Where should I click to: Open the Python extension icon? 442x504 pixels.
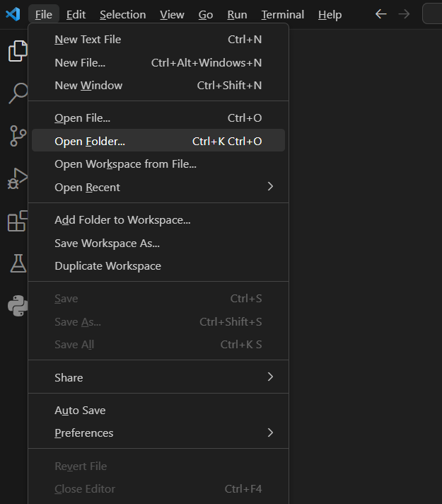click(x=18, y=306)
